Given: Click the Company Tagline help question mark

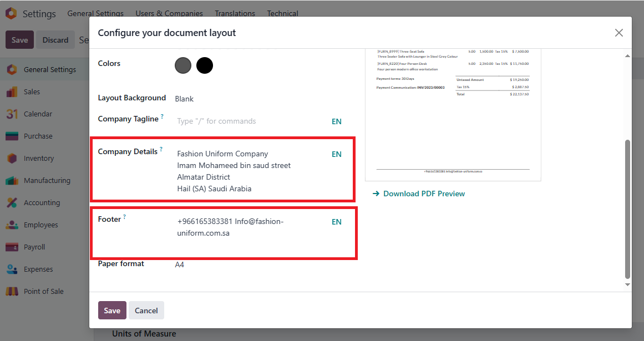Looking at the screenshot, I should (162, 116).
